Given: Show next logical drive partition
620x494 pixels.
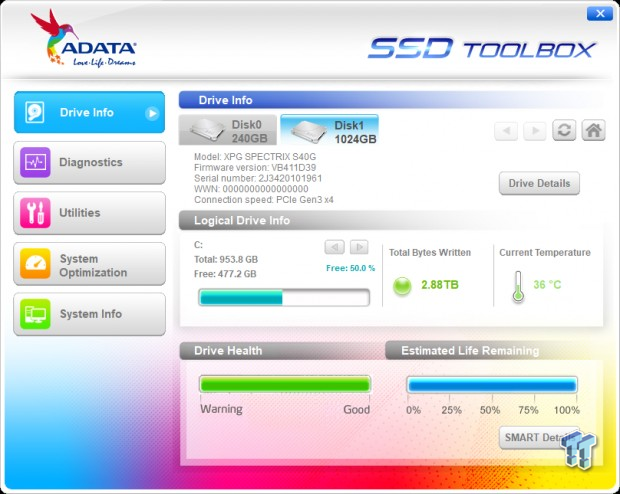Looking at the screenshot, I should click(x=359, y=247).
